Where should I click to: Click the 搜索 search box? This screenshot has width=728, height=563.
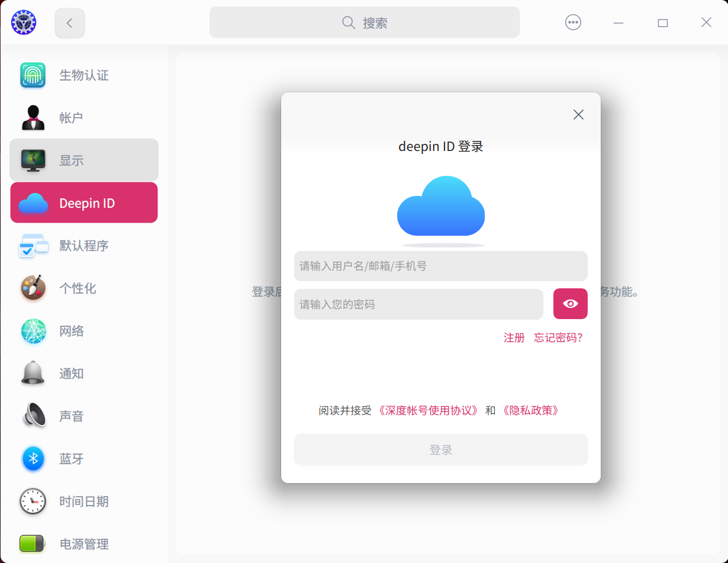pyautogui.click(x=365, y=22)
